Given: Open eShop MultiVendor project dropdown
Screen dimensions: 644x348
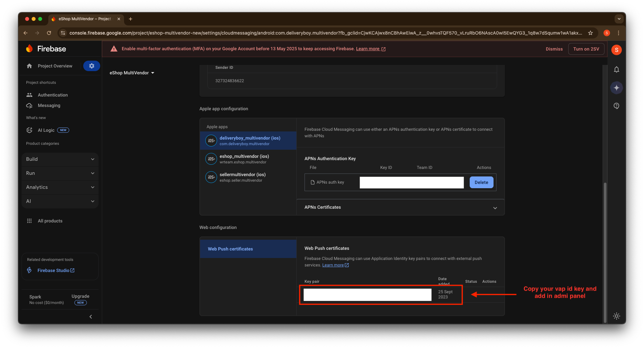Looking at the screenshot, I should [x=132, y=73].
